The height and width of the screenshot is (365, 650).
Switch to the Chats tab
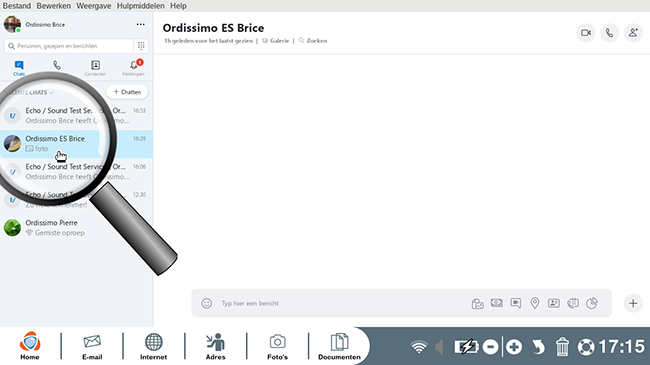19,68
